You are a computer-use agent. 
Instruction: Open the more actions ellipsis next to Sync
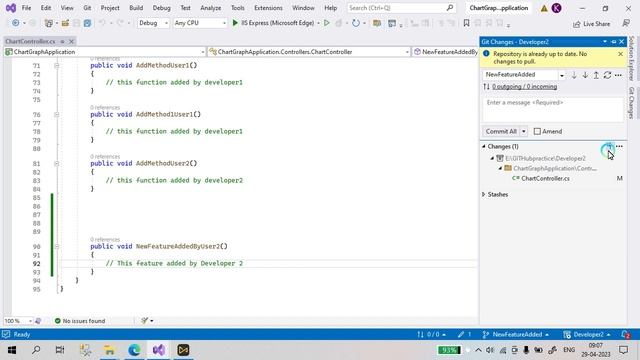click(618, 75)
